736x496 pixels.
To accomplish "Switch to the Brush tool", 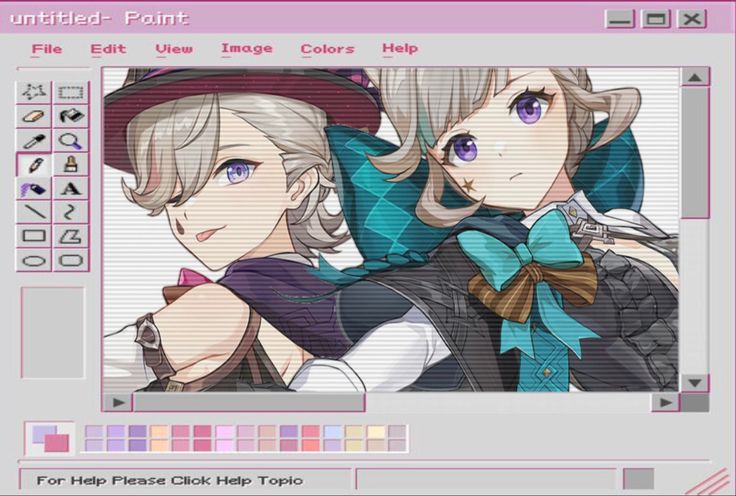I will point(70,165).
